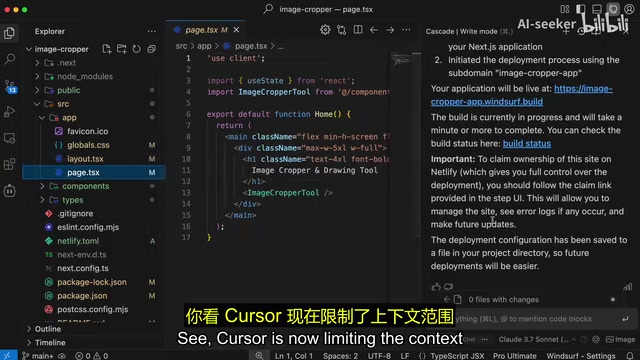Open package.json in the file tree
This screenshot has width=640, height=360.
tap(82, 296)
